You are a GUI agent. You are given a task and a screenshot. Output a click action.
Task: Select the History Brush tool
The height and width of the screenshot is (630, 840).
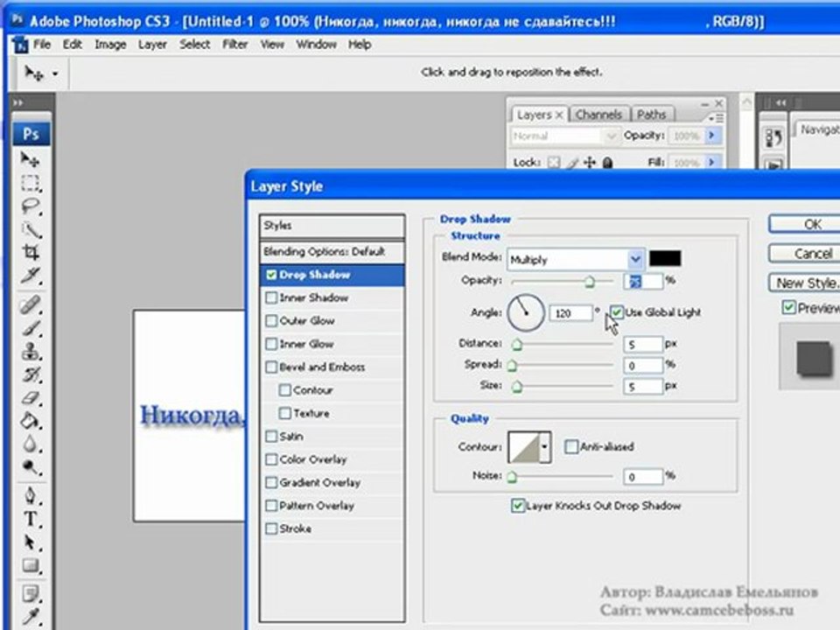coord(31,374)
